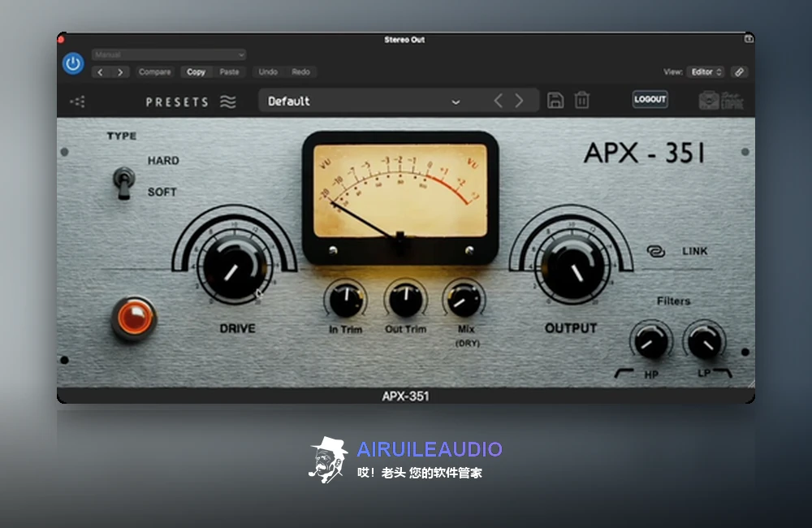Viewport: 812px width, 528px height.
Task: Click the In Trim knob
Action: 346,300
